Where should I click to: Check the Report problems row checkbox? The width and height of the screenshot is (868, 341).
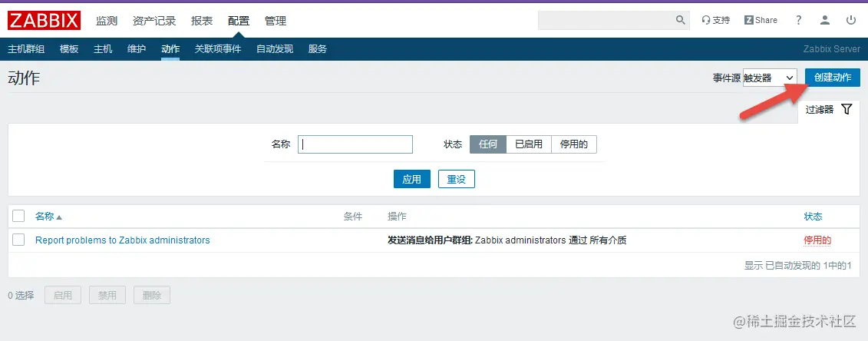(18, 240)
